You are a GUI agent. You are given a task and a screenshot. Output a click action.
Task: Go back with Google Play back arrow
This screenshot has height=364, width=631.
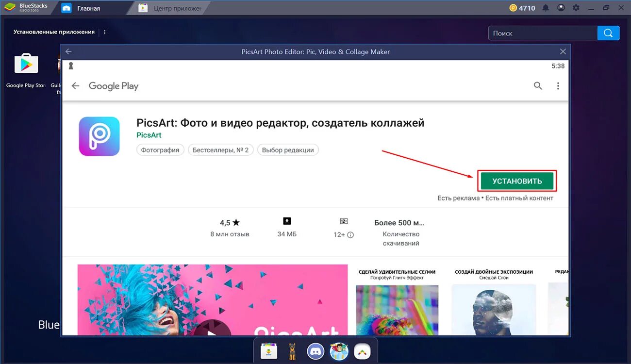(x=75, y=86)
